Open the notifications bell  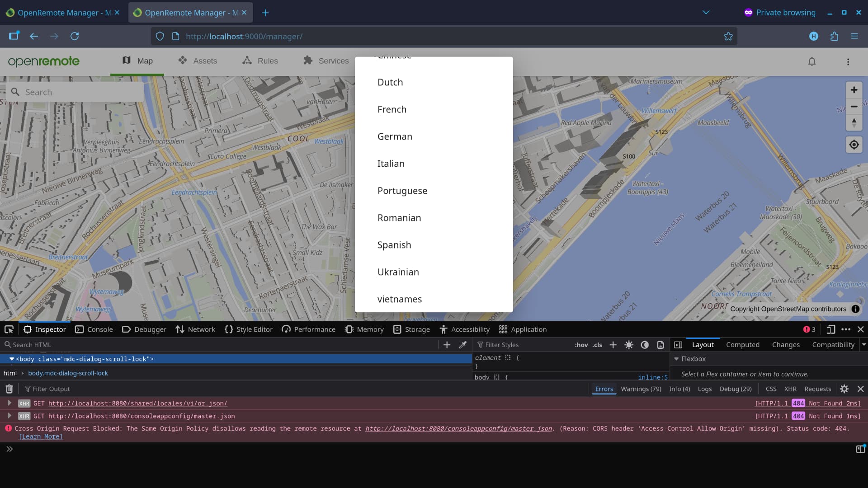click(812, 61)
